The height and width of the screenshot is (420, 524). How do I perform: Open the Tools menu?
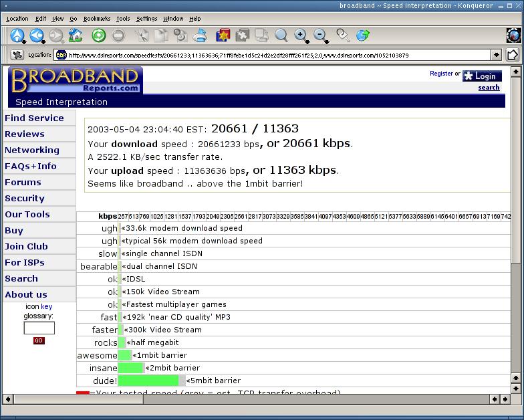pos(123,19)
